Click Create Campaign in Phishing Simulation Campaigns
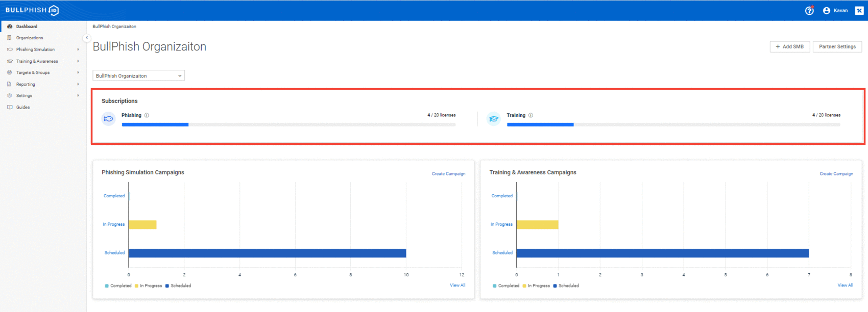Viewport: 868px width, 312px height. click(x=448, y=174)
